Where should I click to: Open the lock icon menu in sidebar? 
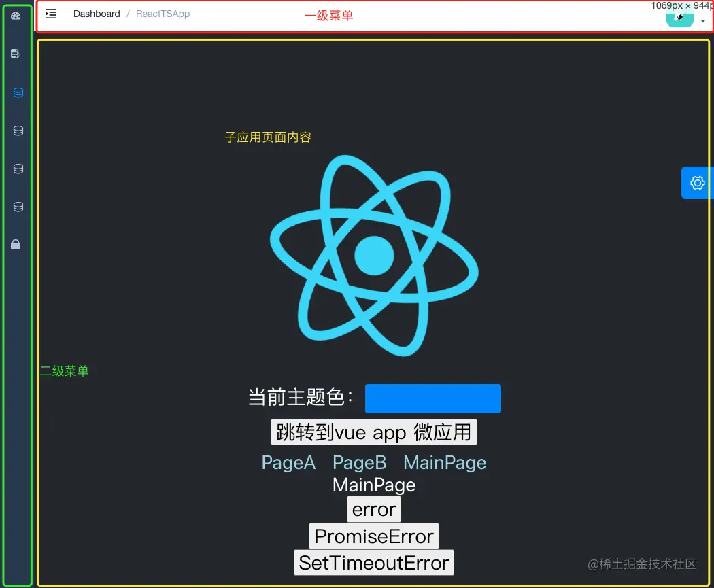16,245
